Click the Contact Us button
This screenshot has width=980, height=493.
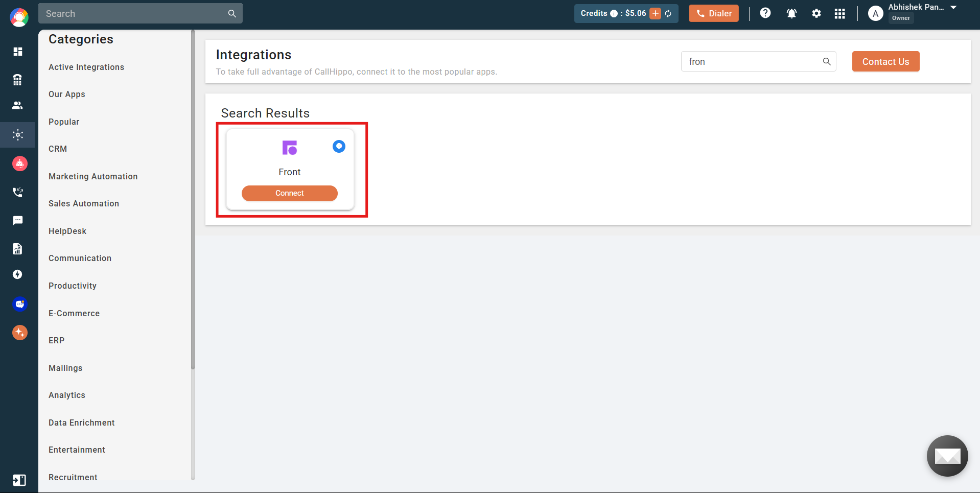885,61
